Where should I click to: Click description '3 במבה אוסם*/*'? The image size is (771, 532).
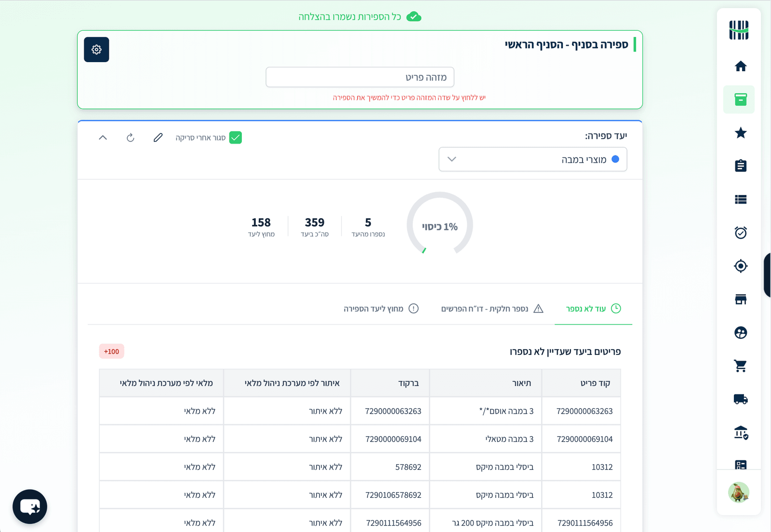(506, 411)
